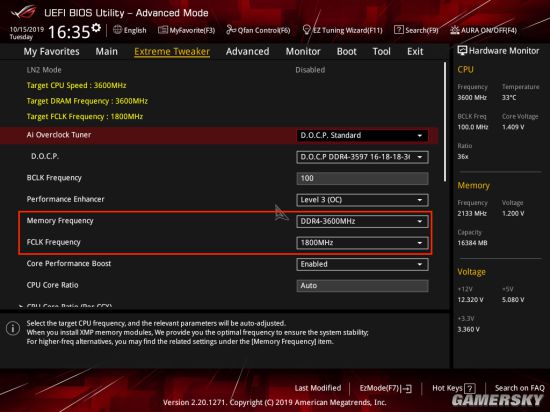Screen dimensions: 550x412
Task: Open the Tool tab
Action: click(382, 52)
